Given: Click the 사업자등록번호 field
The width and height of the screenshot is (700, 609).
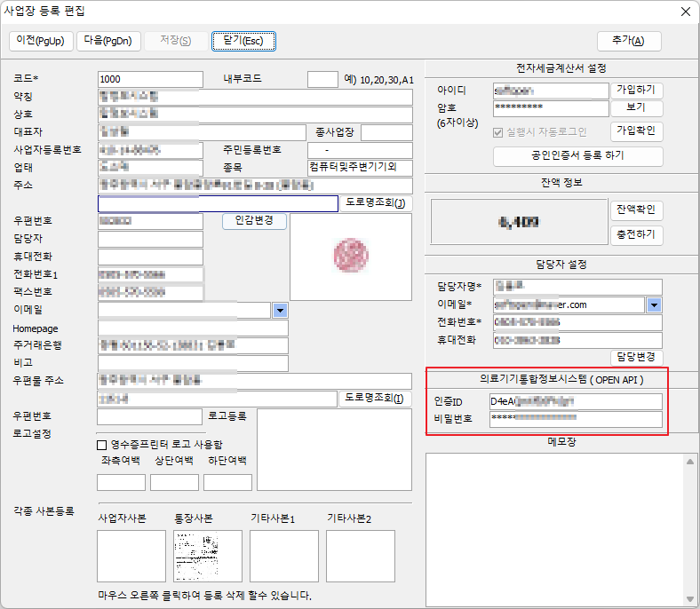Looking at the screenshot, I should (150, 151).
